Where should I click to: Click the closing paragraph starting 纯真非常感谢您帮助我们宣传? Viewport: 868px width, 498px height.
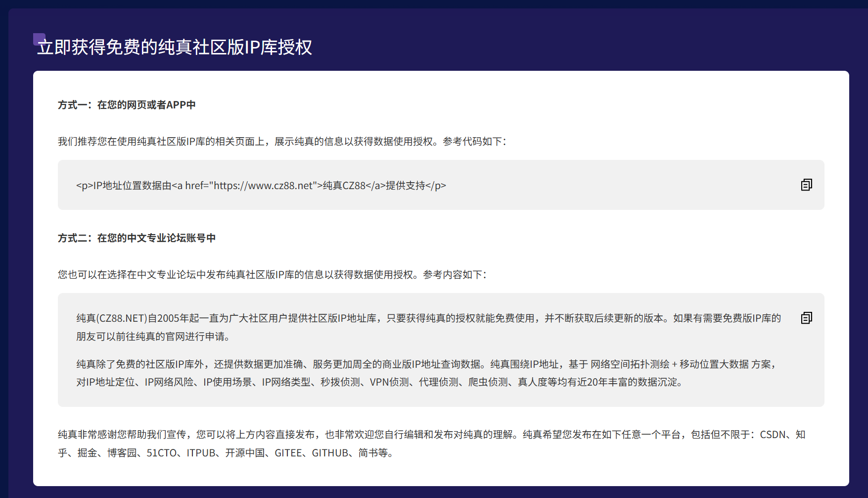[x=432, y=444]
